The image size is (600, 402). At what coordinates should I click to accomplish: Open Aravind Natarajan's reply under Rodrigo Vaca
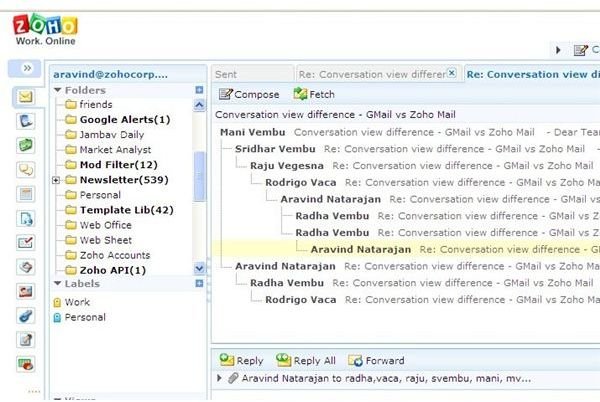(438, 200)
